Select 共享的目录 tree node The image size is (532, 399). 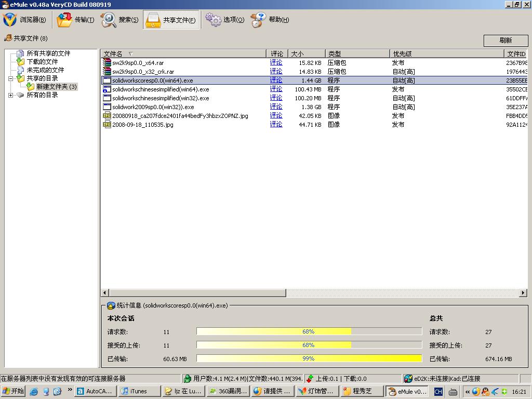click(x=42, y=78)
